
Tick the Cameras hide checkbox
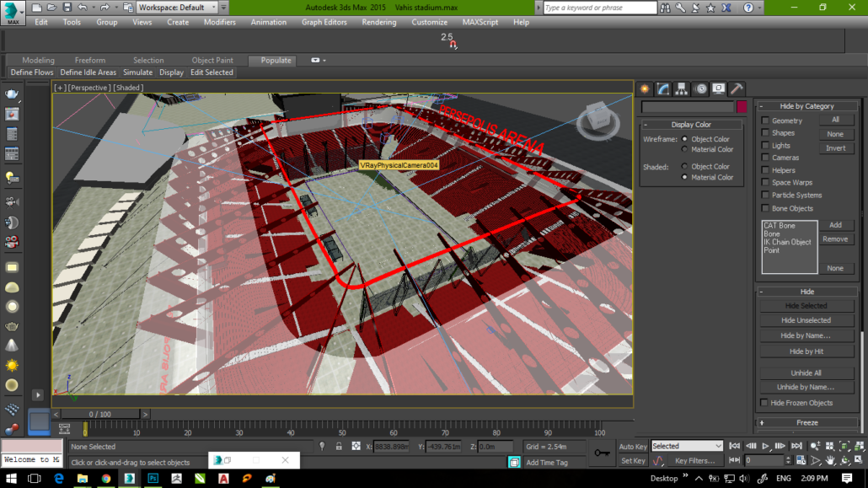765,158
